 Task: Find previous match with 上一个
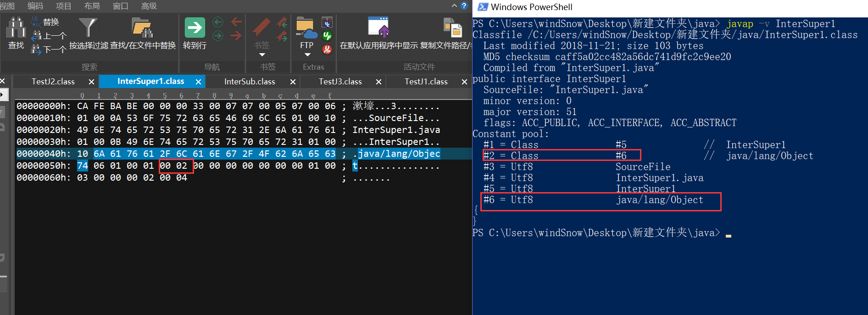click(x=49, y=36)
